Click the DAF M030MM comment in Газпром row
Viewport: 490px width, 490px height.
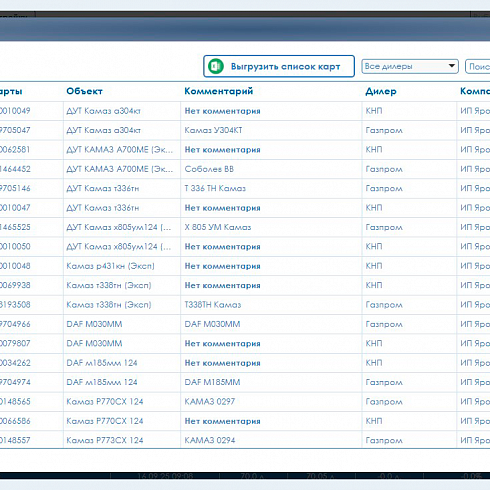pos(212,324)
